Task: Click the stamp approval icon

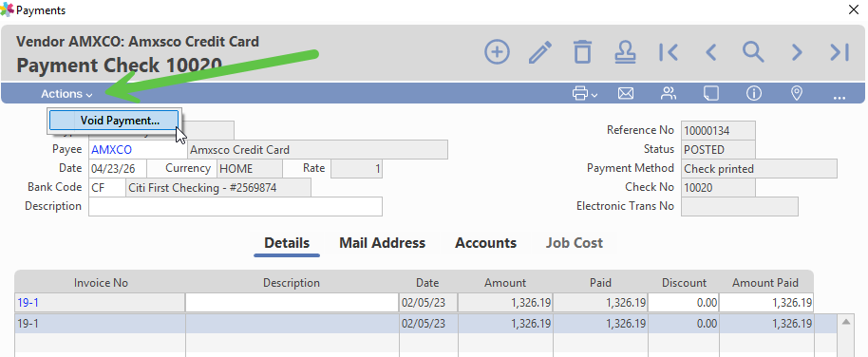Action: click(626, 52)
